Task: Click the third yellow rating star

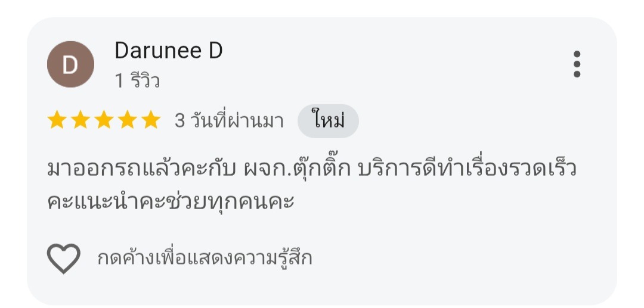Action: 104,121
